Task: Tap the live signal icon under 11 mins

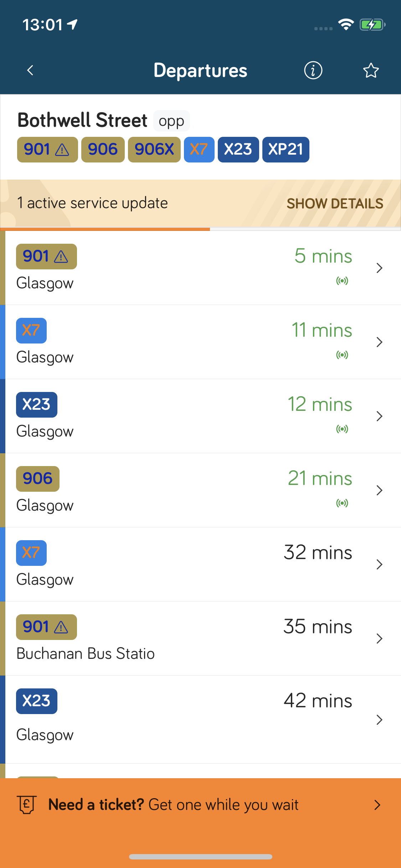Action: (342, 355)
